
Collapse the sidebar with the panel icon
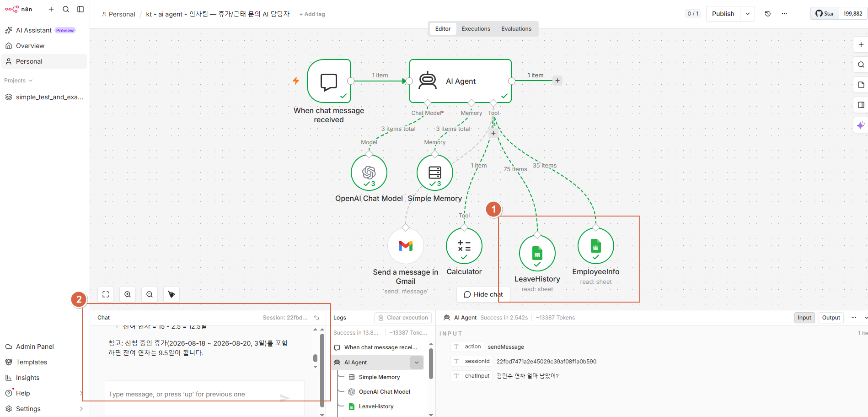coord(80,9)
